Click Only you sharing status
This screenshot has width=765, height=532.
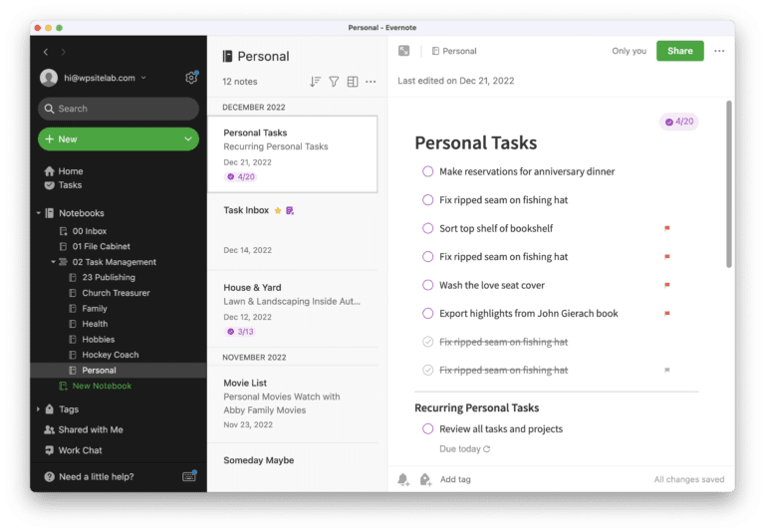tap(629, 51)
